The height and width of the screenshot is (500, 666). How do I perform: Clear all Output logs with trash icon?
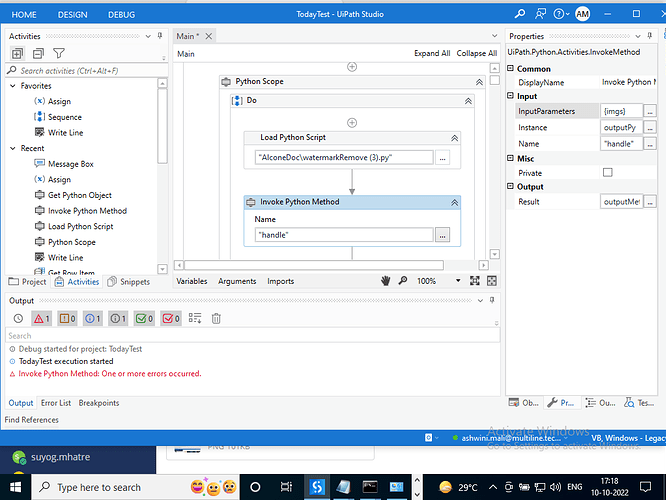[216, 318]
